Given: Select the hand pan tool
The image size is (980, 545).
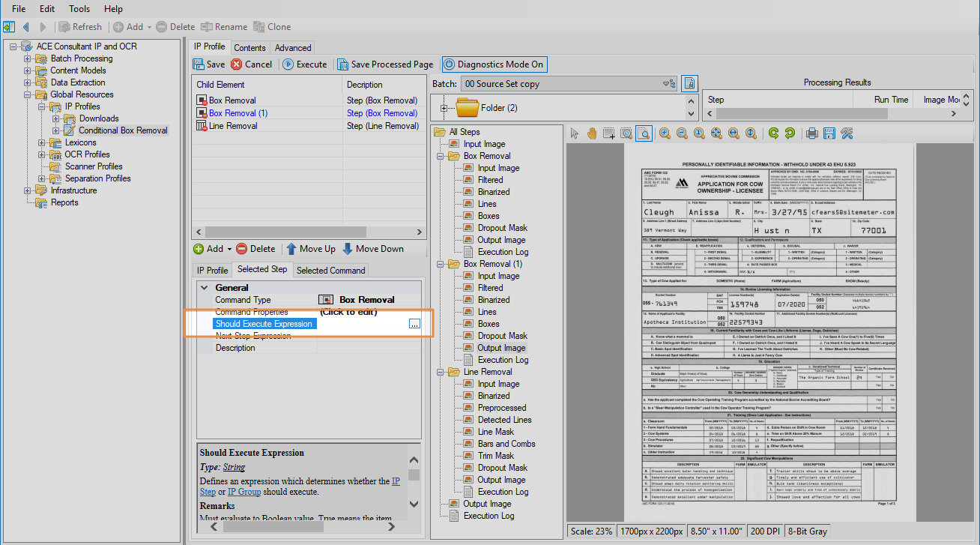Looking at the screenshot, I should [592, 133].
